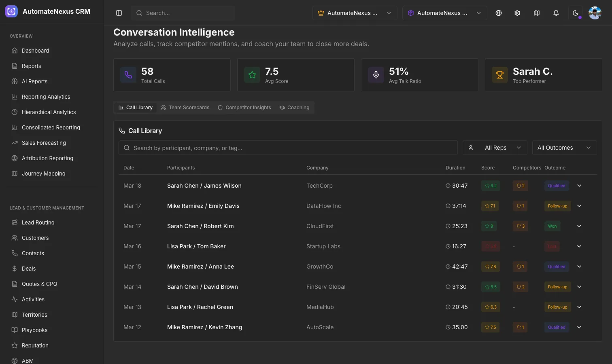Click the Won outcome badge for CloudFirst

552,226
